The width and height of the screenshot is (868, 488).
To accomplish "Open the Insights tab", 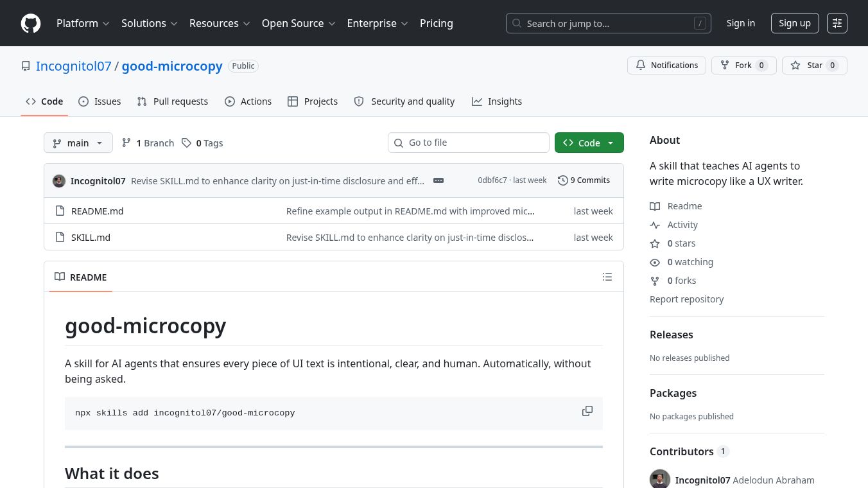I will [x=497, y=101].
